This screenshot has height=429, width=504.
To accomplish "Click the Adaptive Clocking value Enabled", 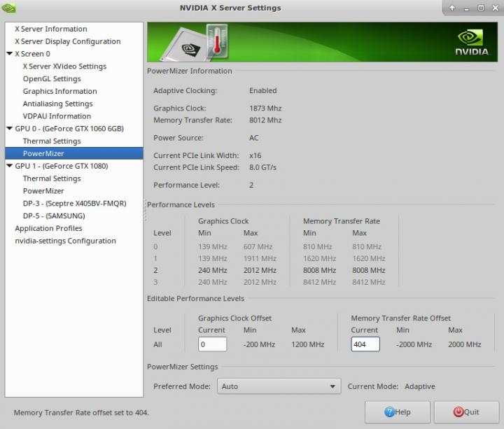I will point(263,90).
